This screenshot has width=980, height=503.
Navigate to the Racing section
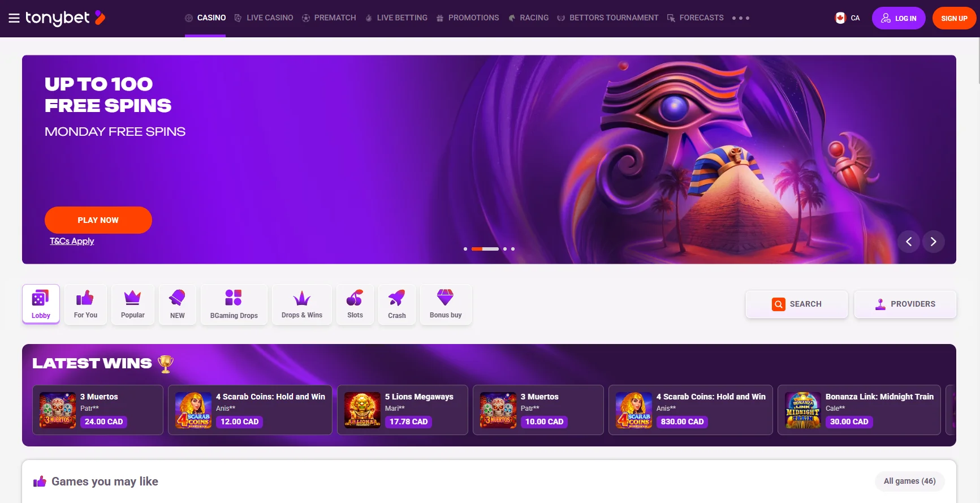coord(528,18)
